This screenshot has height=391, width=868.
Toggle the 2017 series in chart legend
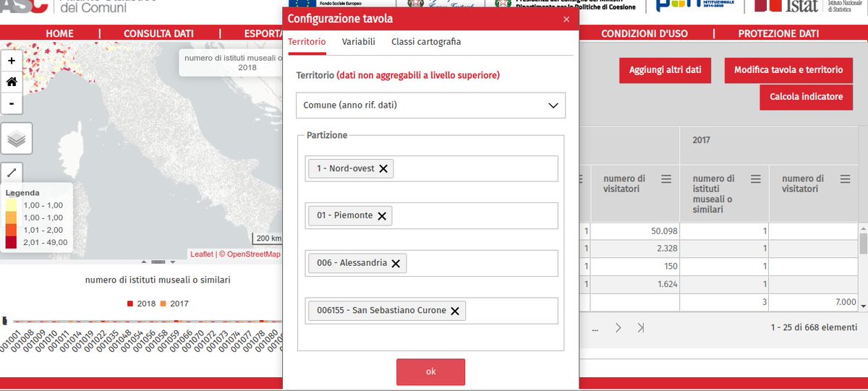pyautogui.click(x=174, y=304)
